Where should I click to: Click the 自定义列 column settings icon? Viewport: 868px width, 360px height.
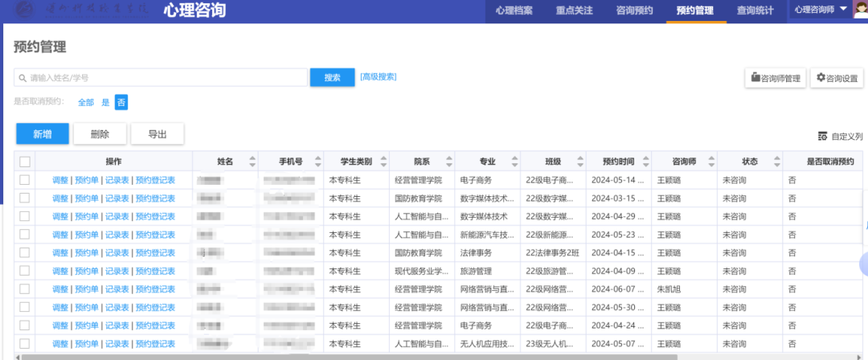coord(822,136)
